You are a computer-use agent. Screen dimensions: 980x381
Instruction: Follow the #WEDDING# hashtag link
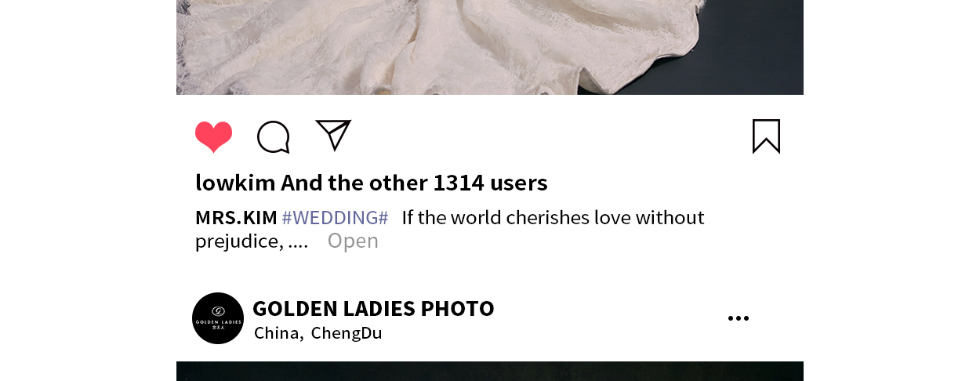(335, 217)
